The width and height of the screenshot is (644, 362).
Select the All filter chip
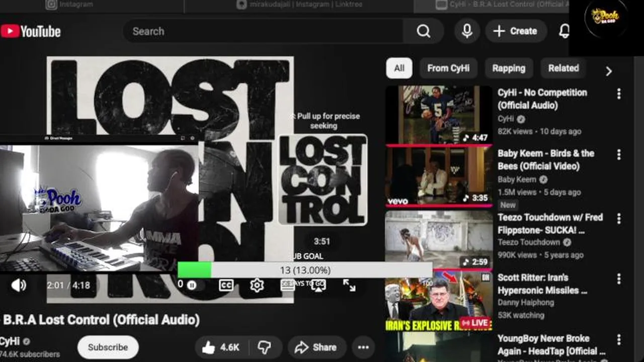399,68
